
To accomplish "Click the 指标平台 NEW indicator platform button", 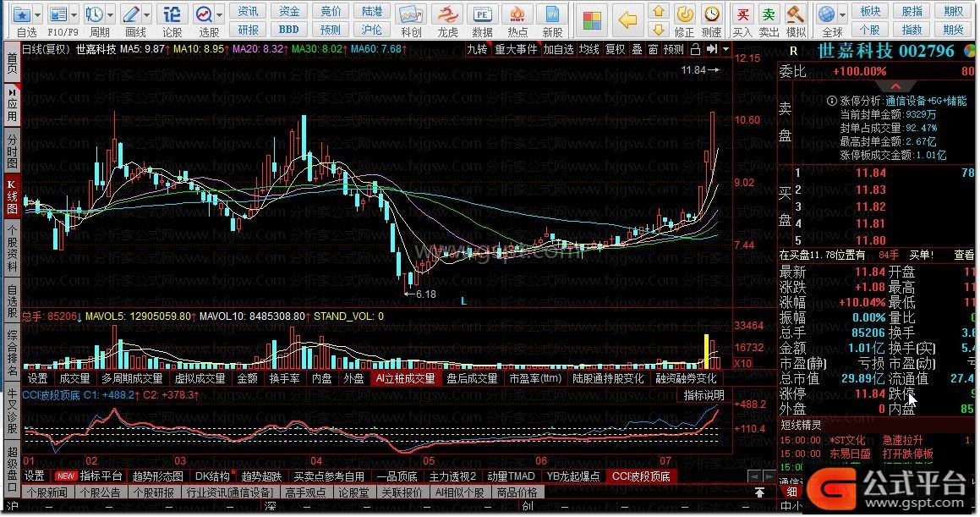I will [x=90, y=476].
